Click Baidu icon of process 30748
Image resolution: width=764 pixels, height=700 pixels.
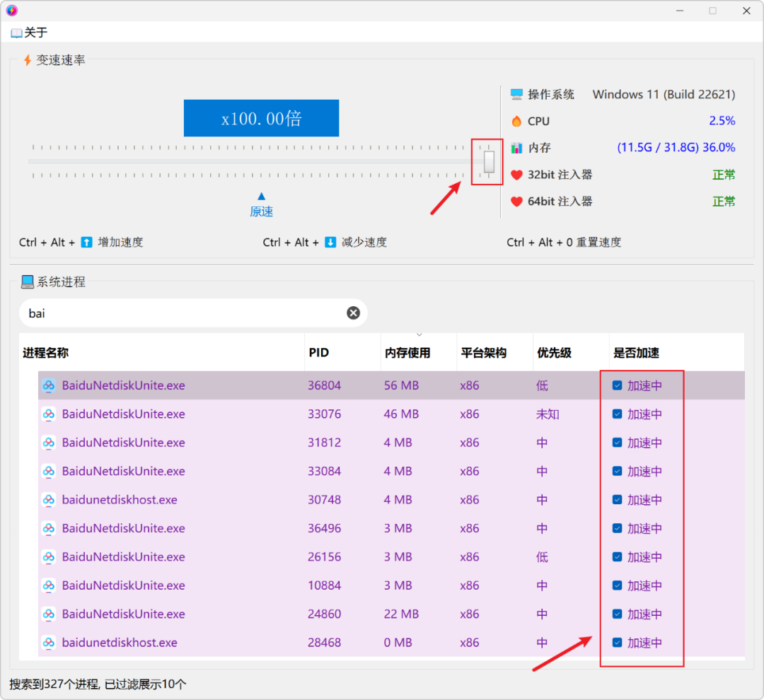(49, 500)
